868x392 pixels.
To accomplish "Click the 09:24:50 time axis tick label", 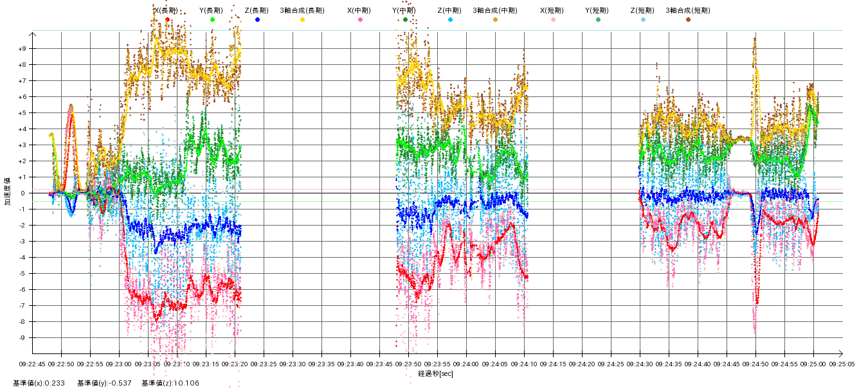I will point(755,363).
